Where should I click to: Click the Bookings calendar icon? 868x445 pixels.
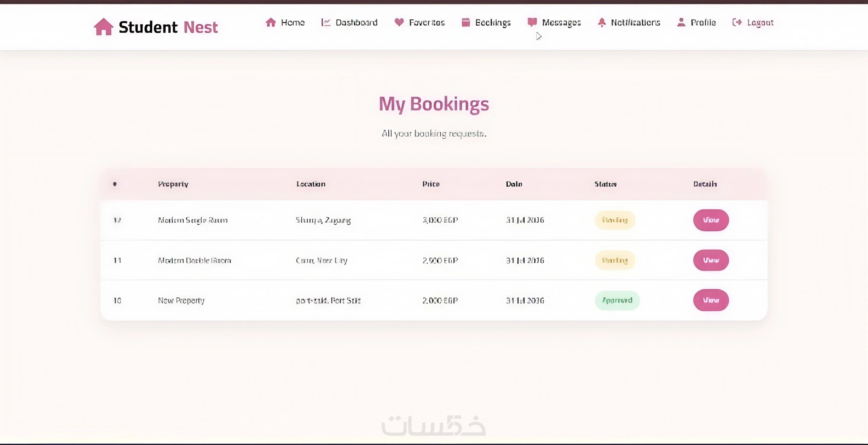(466, 22)
